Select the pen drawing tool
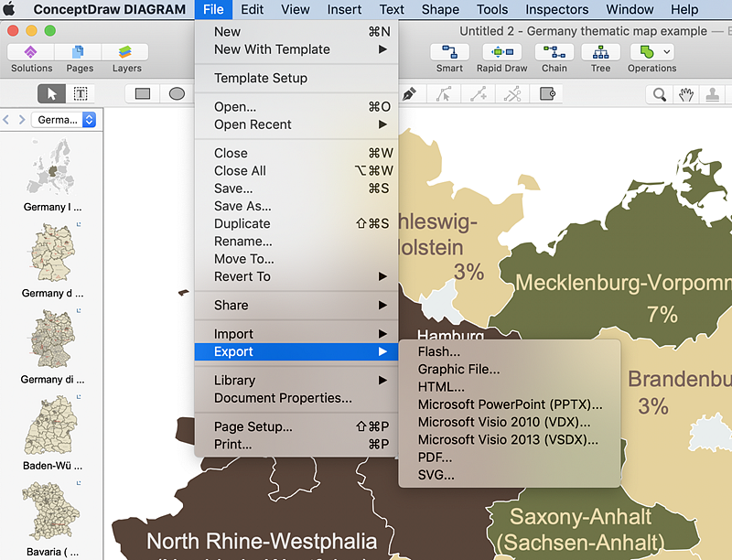Image resolution: width=732 pixels, height=560 pixels. click(409, 94)
